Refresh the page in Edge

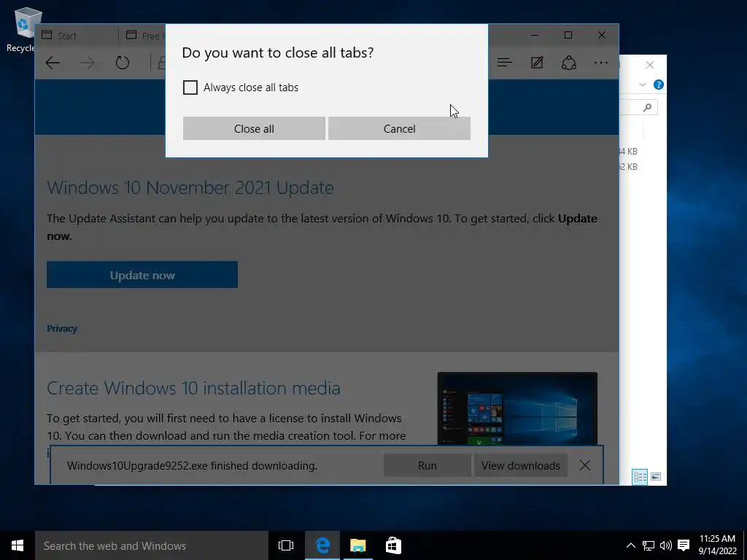point(123,63)
